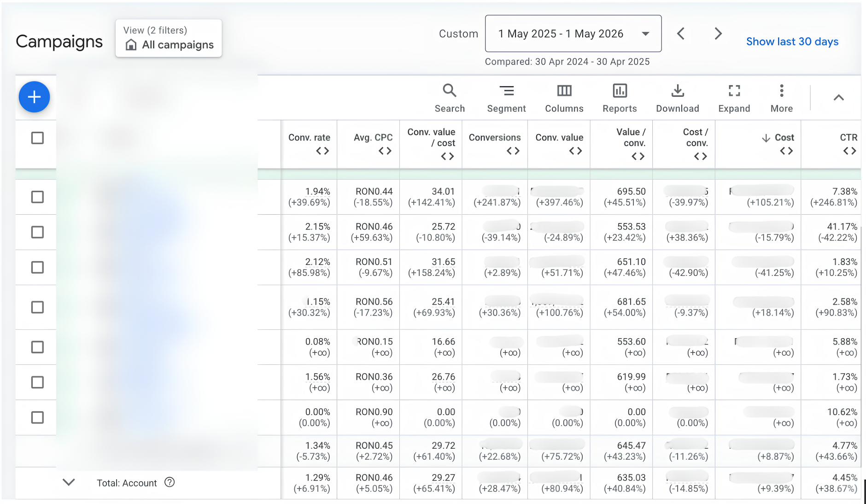Sort by Conv. rate column

(309, 137)
